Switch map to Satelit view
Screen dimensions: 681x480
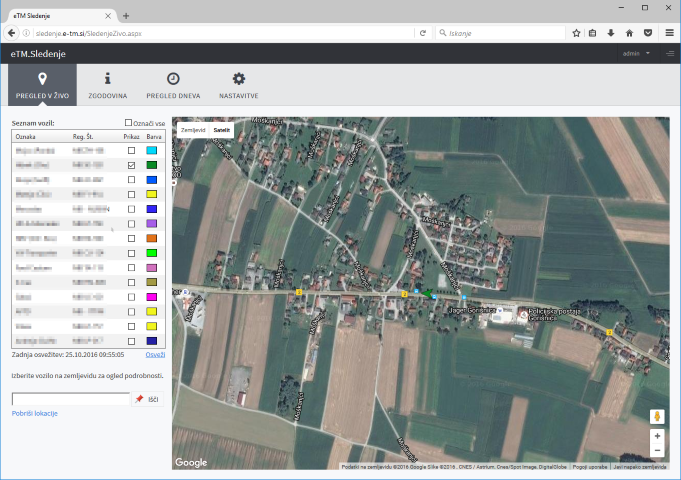221,130
